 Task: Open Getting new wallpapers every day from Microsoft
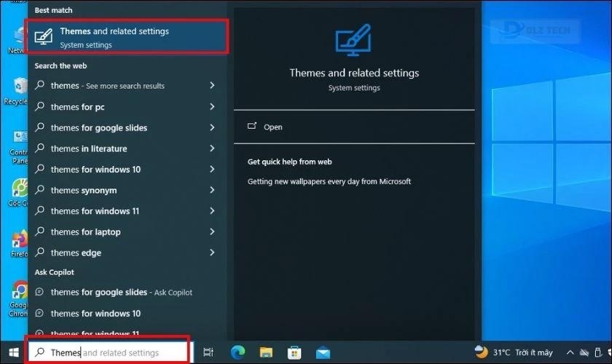pos(329,181)
